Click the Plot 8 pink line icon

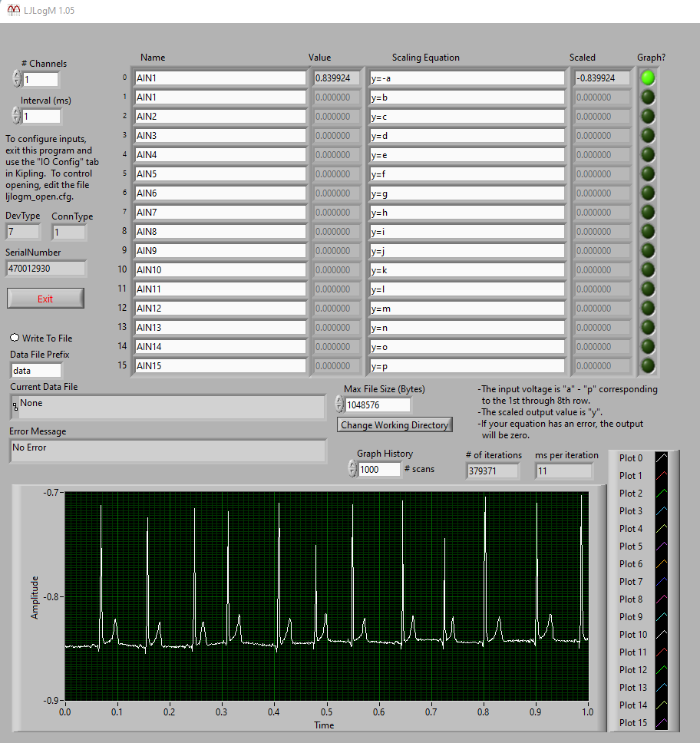(x=662, y=599)
